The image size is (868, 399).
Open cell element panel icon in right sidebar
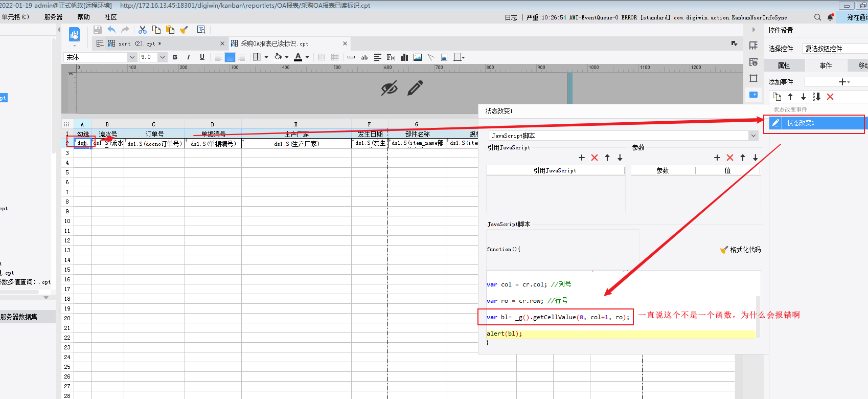point(753,46)
